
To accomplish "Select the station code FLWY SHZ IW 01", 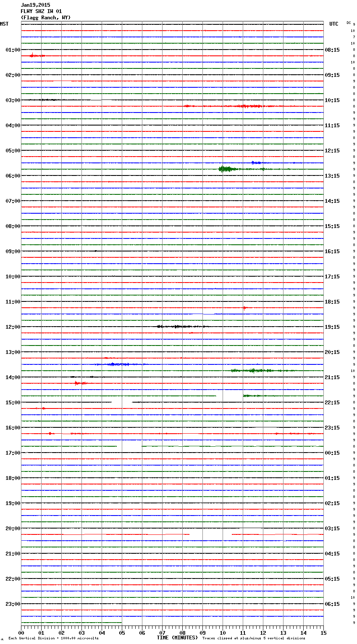I will pyautogui.click(x=41, y=11).
